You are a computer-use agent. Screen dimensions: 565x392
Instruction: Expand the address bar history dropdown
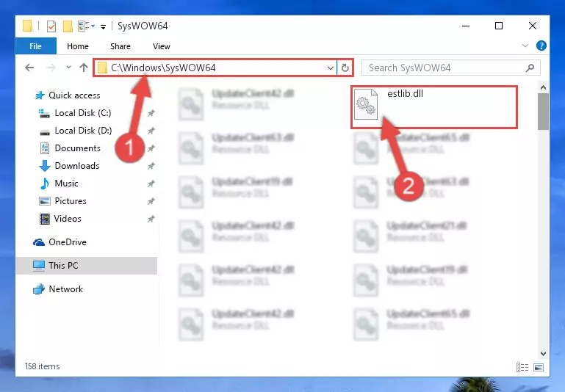coord(331,68)
